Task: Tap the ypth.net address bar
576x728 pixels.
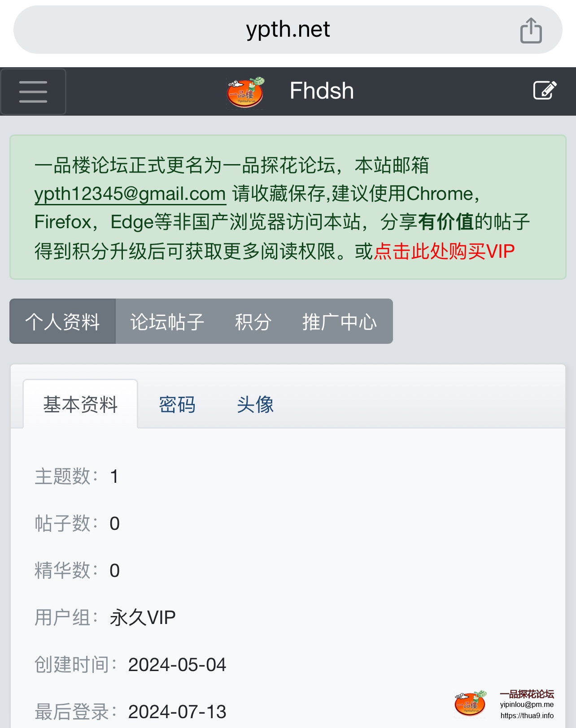Action: tap(288, 30)
